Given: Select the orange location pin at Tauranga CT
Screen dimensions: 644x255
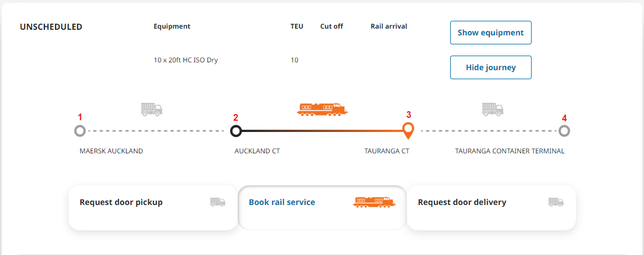Looking at the screenshot, I should click(x=409, y=130).
